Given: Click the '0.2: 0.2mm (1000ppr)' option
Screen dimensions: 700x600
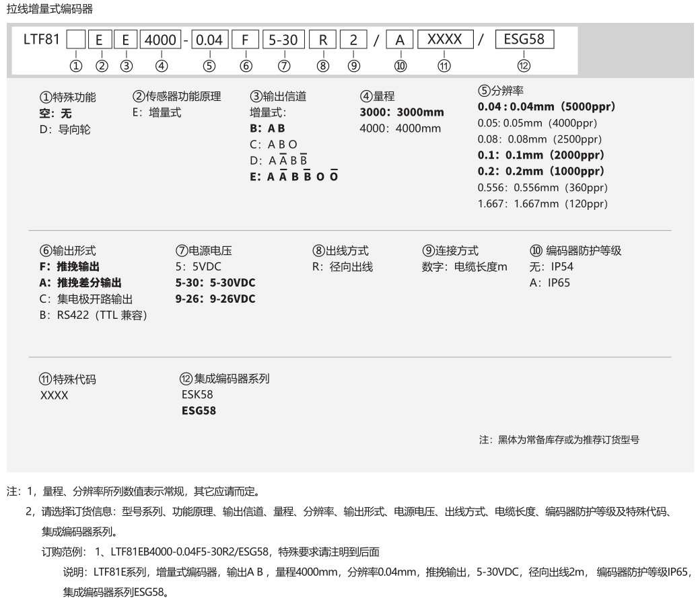Looking at the screenshot, I should [x=540, y=172].
